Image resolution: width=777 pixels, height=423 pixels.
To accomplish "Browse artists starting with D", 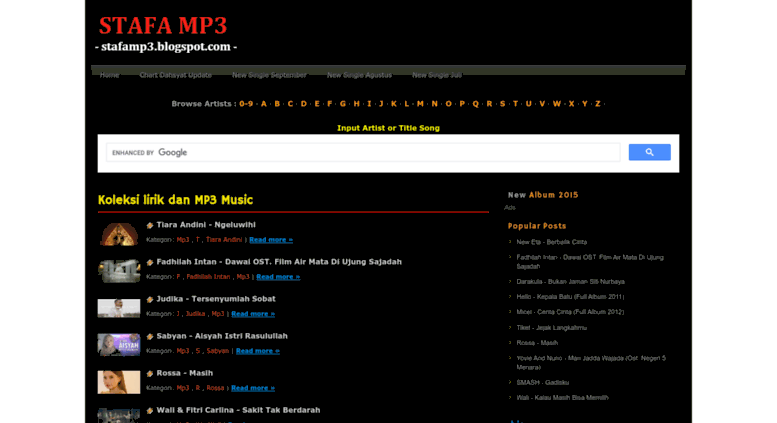I will coord(304,104).
